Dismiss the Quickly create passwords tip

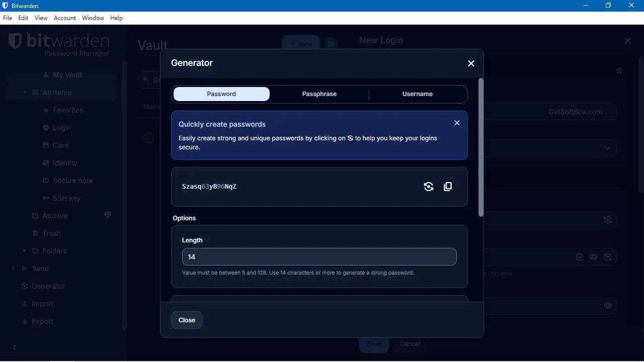(457, 123)
